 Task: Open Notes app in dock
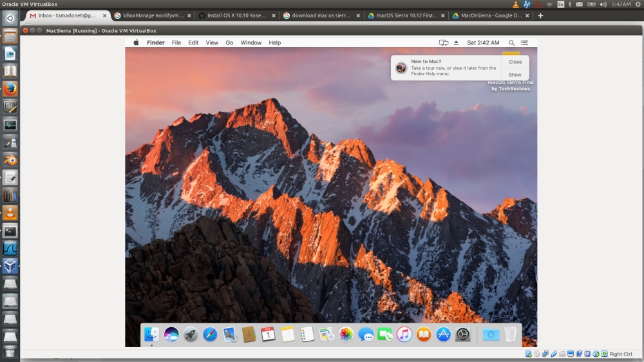(x=288, y=334)
